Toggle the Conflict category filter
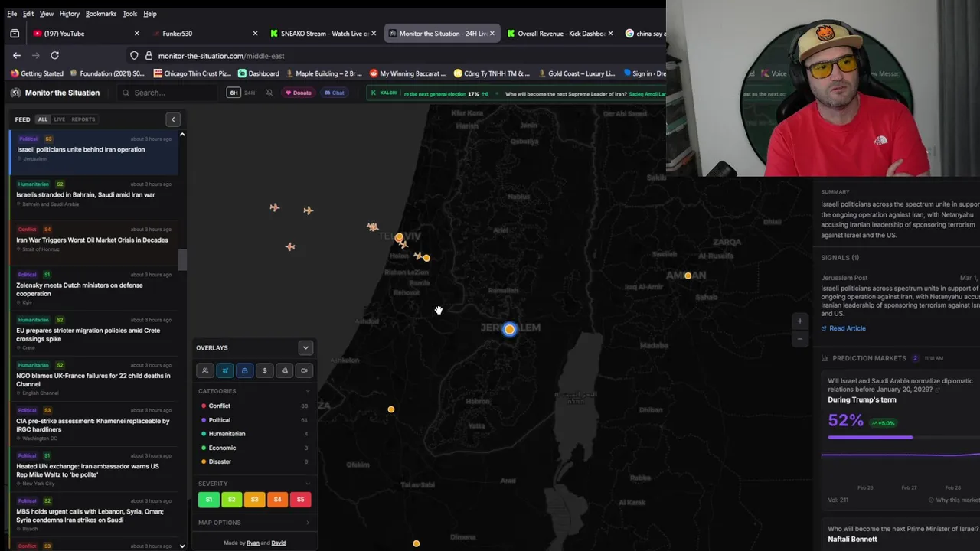 254,406
